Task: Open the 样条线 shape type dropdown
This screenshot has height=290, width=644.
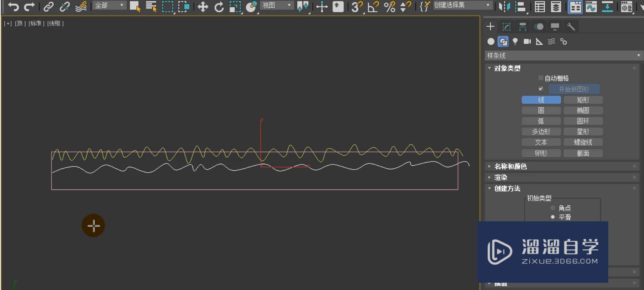Action: 564,56
